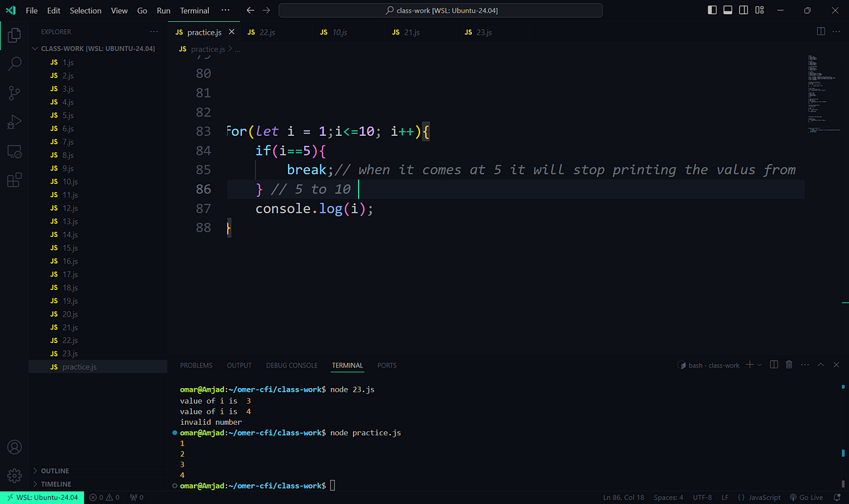
Task: Click Ln 86, Col 18 cursor position
Action: [625, 498]
